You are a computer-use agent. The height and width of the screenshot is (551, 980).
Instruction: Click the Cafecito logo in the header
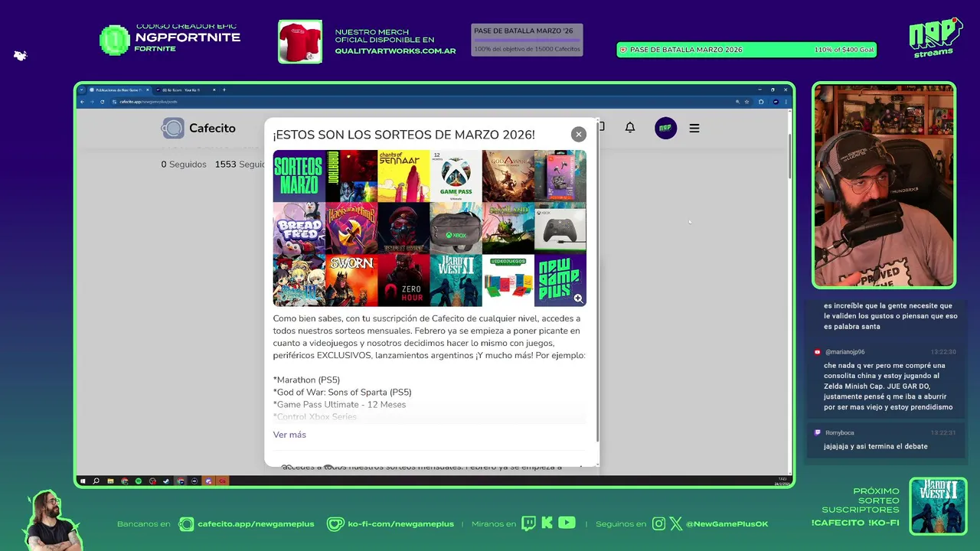(198, 128)
